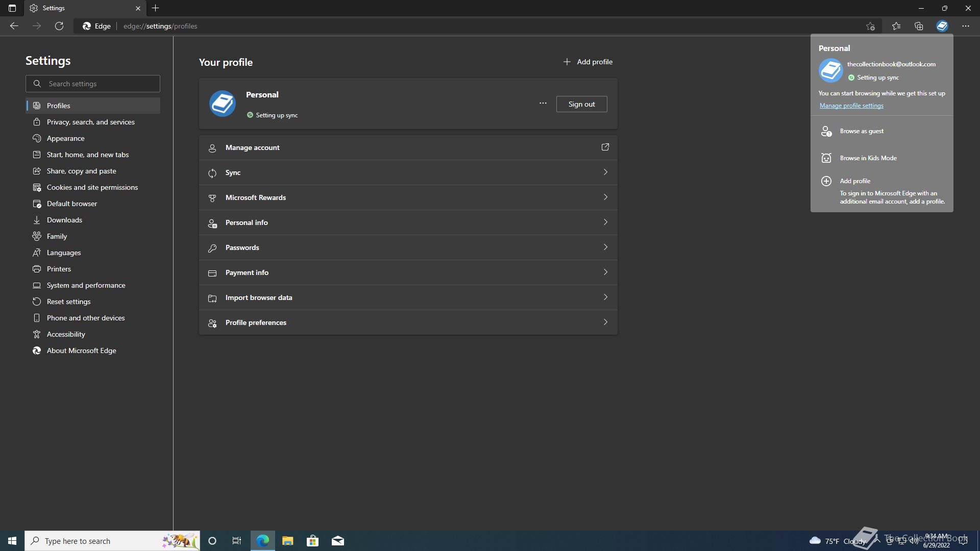
Task: Expand Passwords row
Action: pos(408,247)
